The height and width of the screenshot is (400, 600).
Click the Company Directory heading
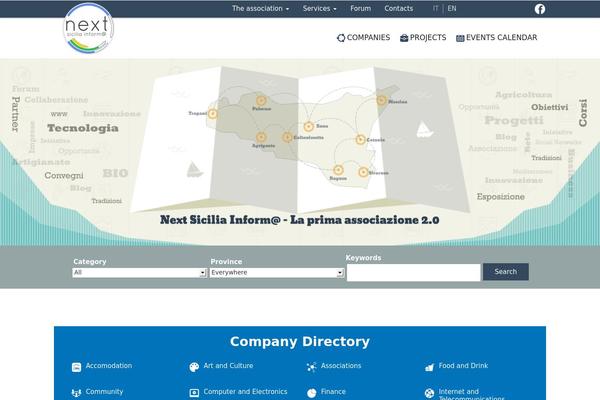pyautogui.click(x=300, y=341)
